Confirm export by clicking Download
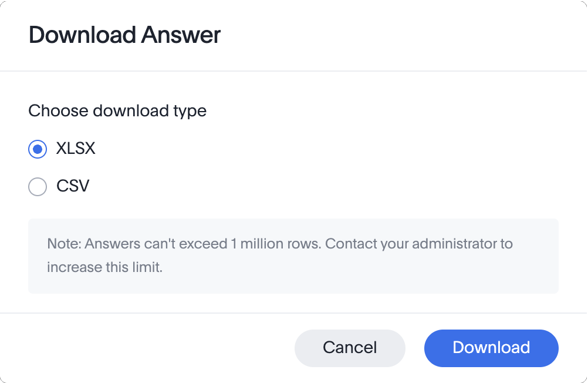Viewport: 588px width, 383px height. click(x=491, y=348)
